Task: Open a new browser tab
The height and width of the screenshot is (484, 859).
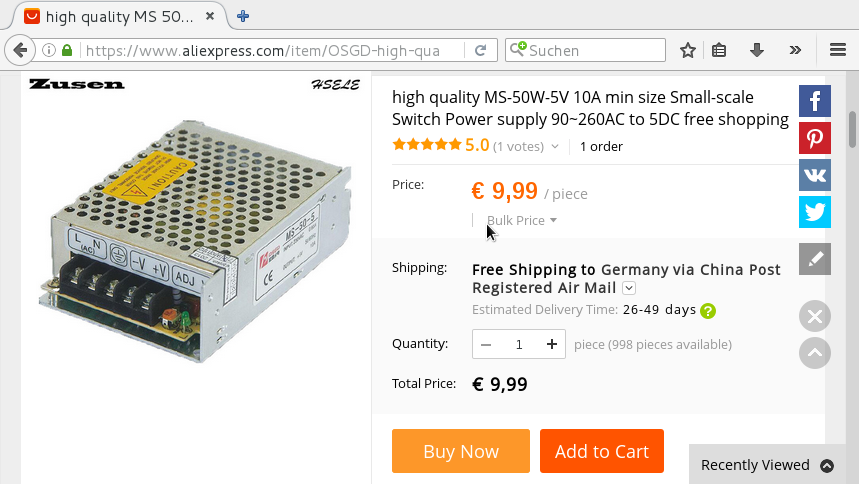Action: tap(243, 16)
